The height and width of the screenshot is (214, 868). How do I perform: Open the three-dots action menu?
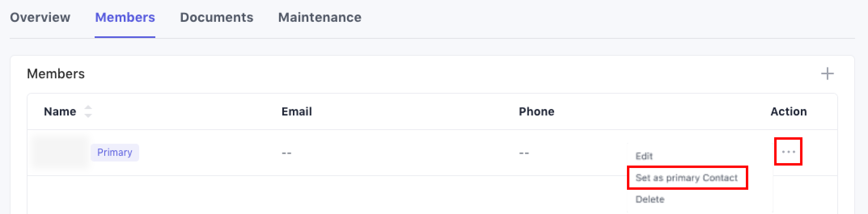click(x=788, y=152)
